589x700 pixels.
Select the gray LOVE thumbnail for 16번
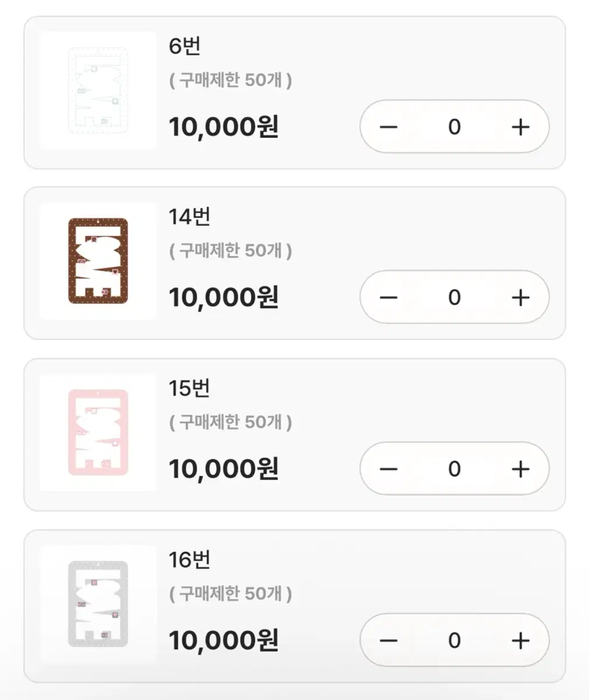98,604
